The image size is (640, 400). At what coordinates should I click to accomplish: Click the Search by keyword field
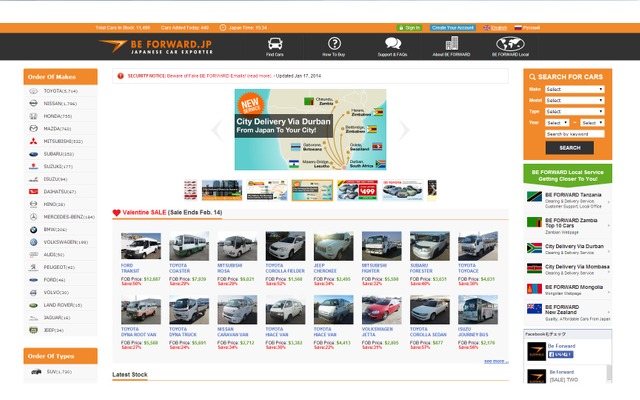[x=574, y=134]
